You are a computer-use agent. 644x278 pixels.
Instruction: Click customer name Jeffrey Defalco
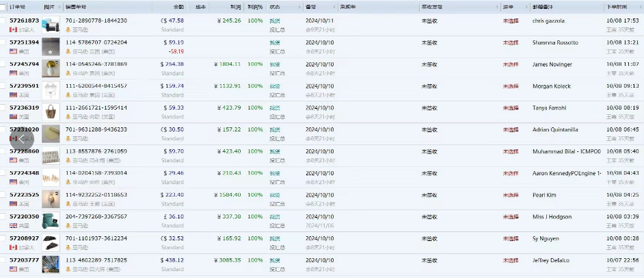coord(551,260)
